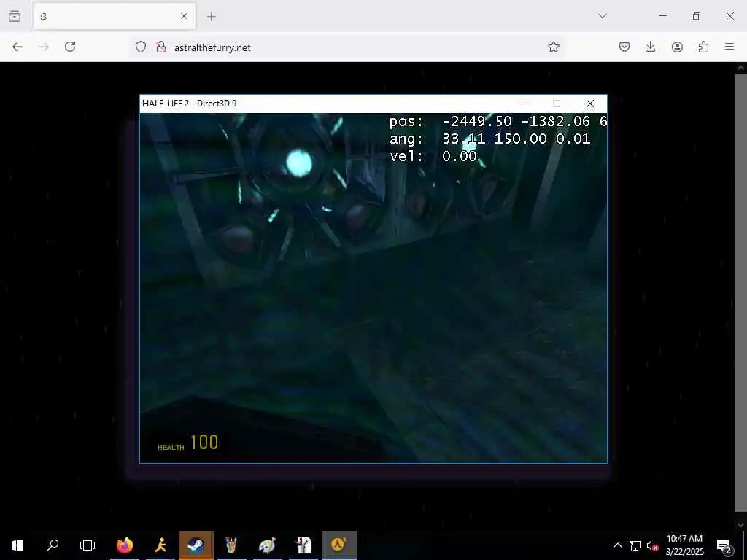The height and width of the screenshot is (560, 747).
Task: Bookmark this page with the star
Action: pyautogui.click(x=553, y=47)
